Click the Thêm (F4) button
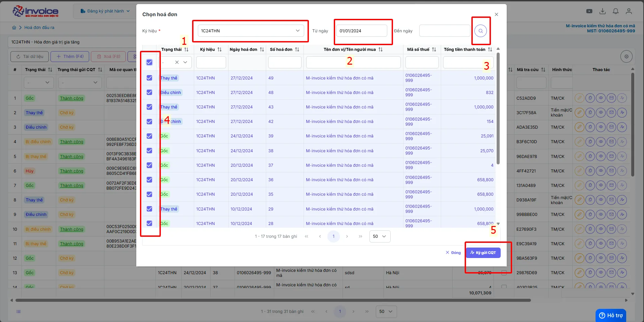Screen dimensions: 644x322 pyautogui.click(x=70, y=57)
